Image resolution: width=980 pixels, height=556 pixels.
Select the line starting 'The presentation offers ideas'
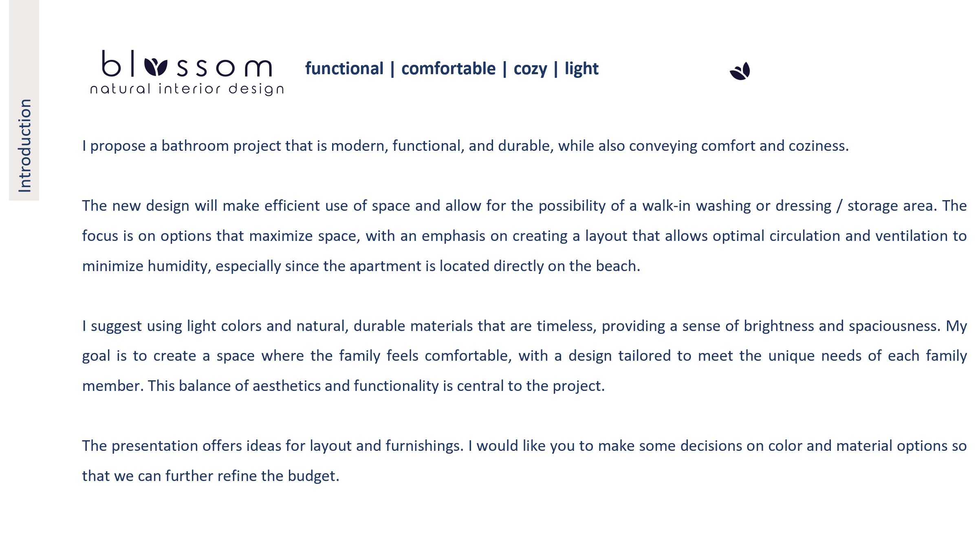(524, 446)
